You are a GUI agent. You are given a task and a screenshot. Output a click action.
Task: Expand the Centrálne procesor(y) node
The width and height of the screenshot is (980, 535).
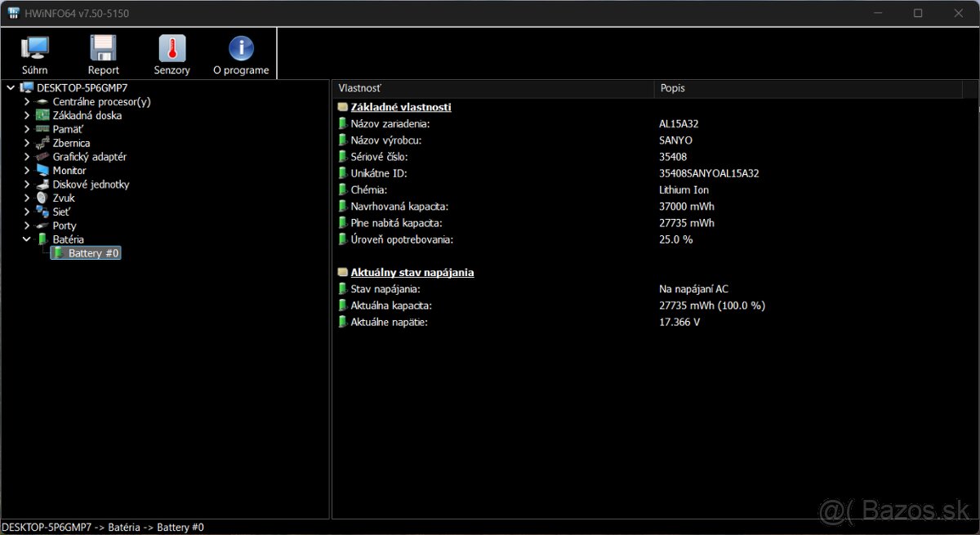pyautogui.click(x=25, y=101)
